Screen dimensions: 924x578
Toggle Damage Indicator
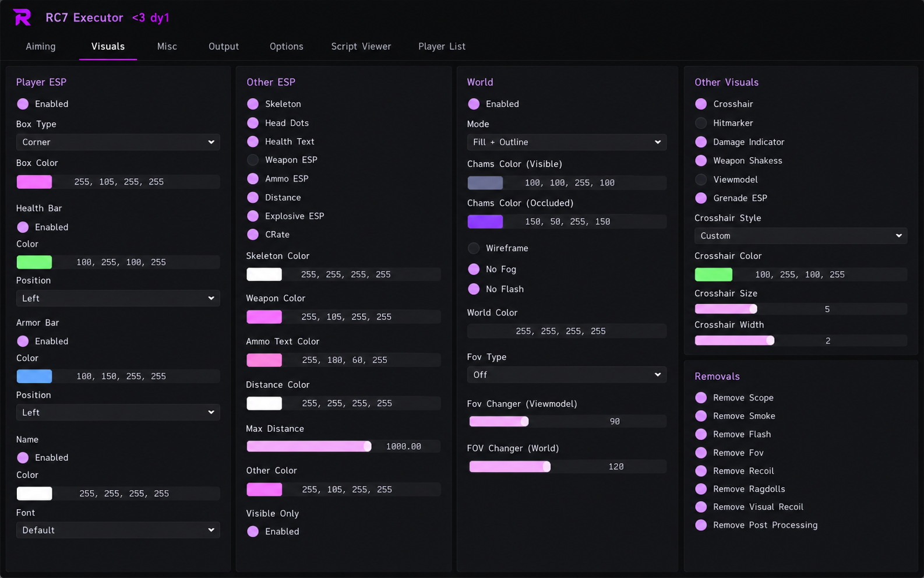click(x=701, y=142)
